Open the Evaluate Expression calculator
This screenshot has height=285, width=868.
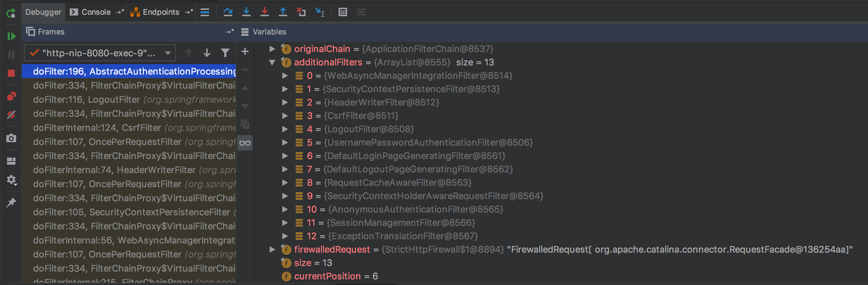click(342, 12)
